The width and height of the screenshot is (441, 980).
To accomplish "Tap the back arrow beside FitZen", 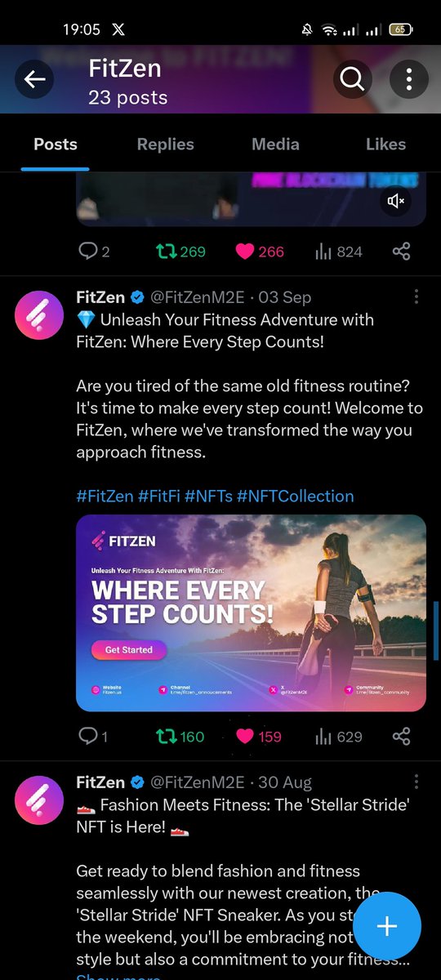I will pyautogui.click(x=34, y=79).
